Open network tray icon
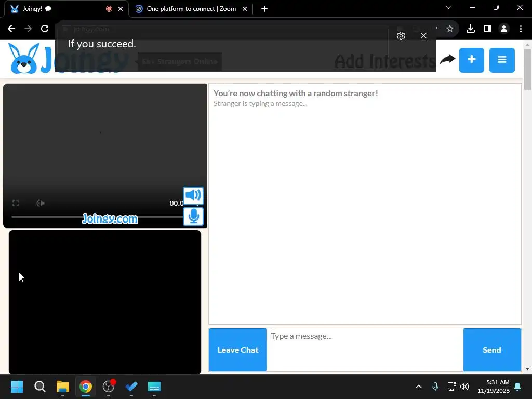This screenshot has width=532, height=399. [x=451, y=387]
